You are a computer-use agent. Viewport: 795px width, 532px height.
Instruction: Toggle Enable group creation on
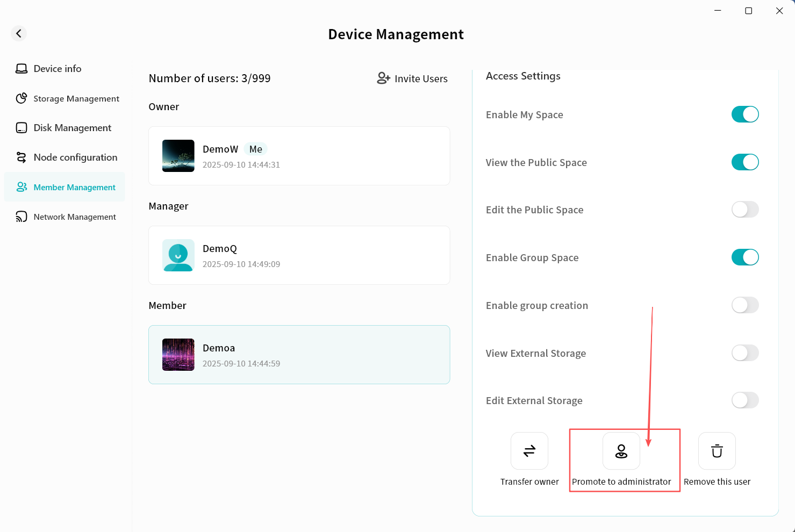[745, 305]
